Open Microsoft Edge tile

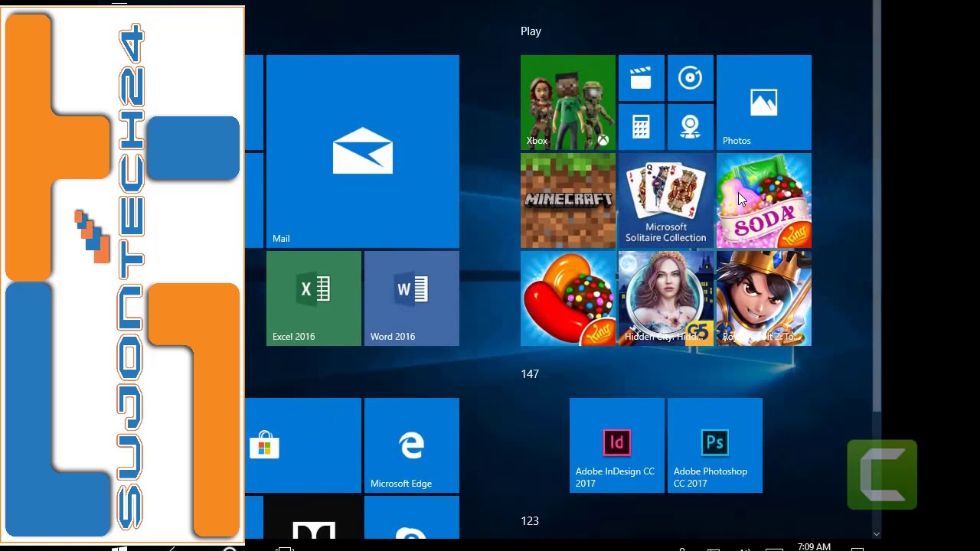(412, 445)
